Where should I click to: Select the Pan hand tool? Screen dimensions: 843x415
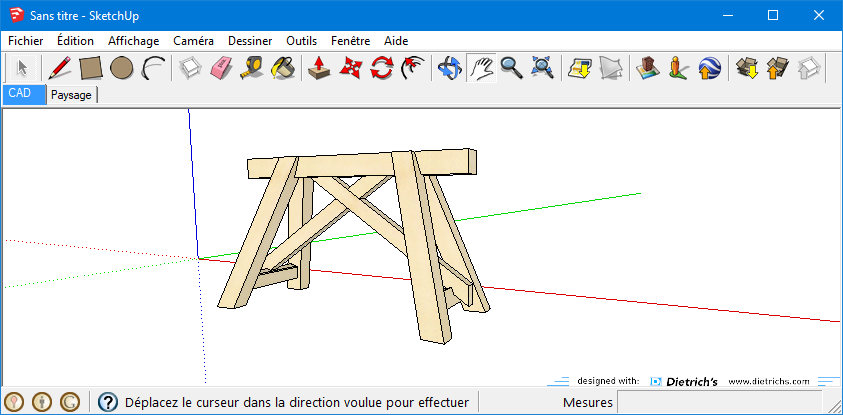pos(481,68)
